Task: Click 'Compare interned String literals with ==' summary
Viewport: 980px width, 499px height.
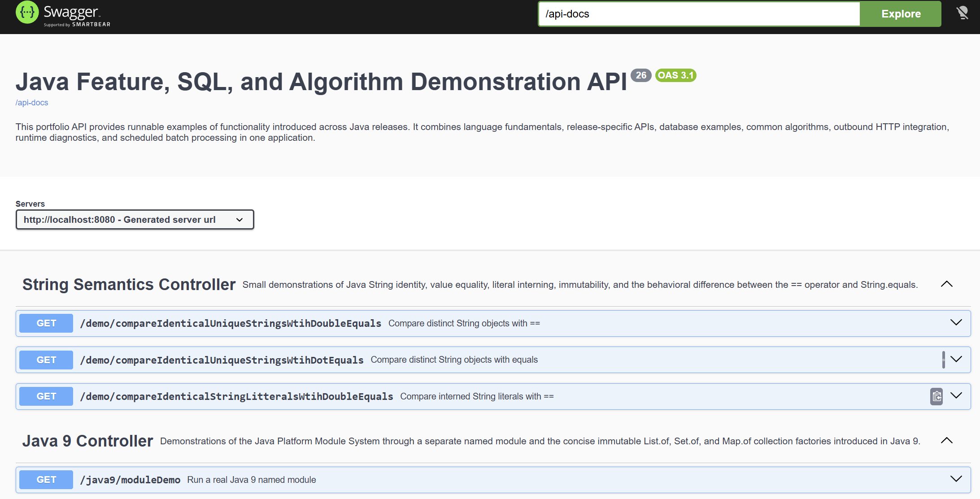Action: coord(477,397)
